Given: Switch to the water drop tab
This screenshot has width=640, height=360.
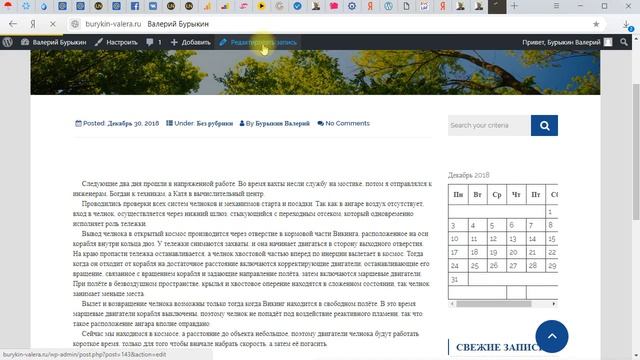Looking at the screenshot, I should pos(44,6).
